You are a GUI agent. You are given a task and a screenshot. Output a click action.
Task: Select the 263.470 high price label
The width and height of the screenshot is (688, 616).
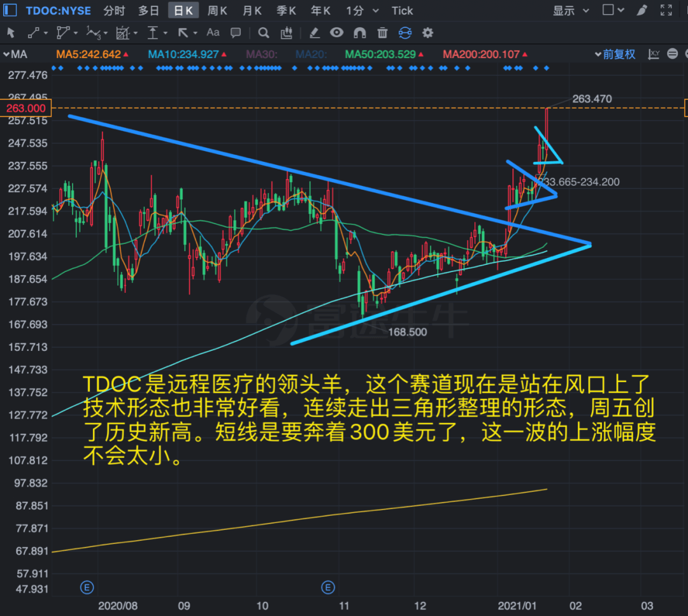pyautogui.click(x=592, y=99)
